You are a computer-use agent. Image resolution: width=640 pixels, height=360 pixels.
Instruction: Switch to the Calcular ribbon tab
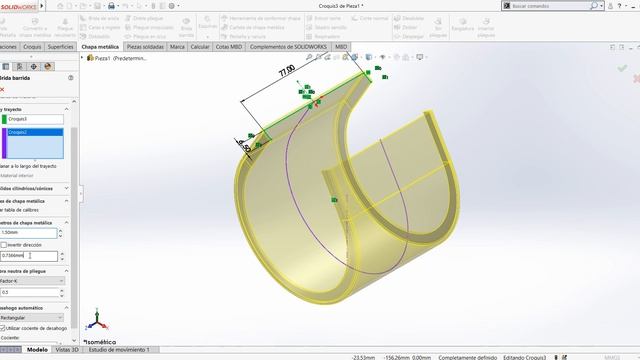point(200,47)
